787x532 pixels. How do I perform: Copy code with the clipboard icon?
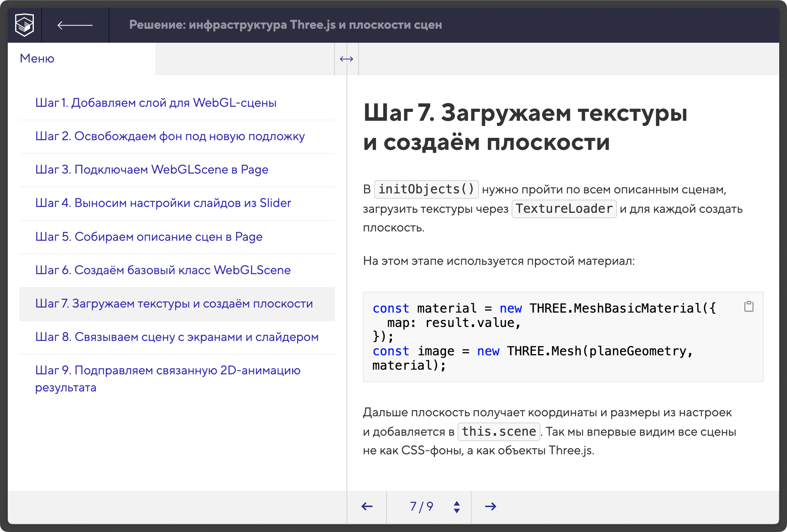749,306
